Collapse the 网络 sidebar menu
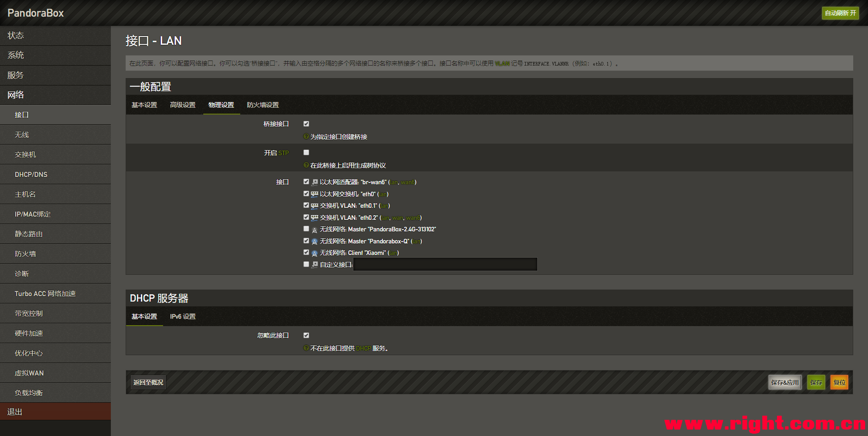868x436 pixels. [x=55, y=95]
